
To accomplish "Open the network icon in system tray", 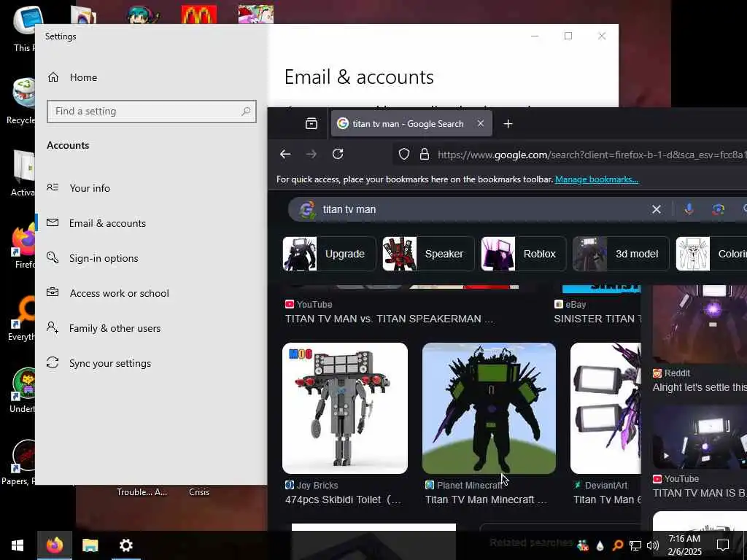I will [x=635, y=545].
